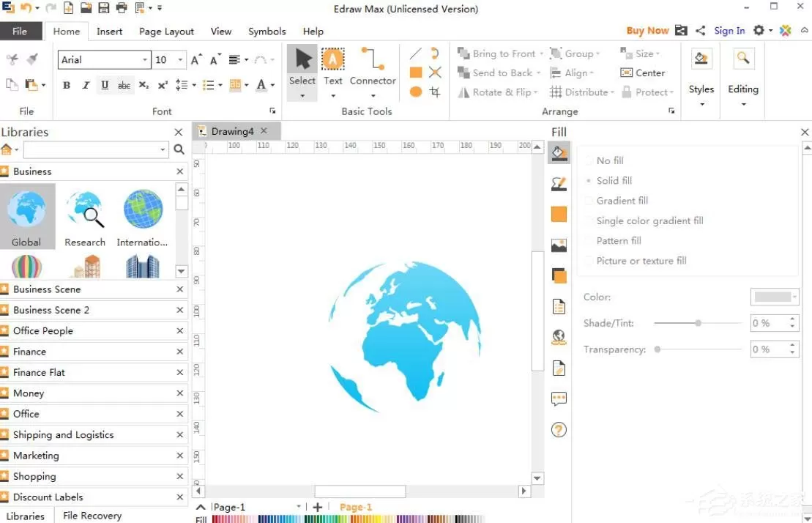Image resolution: width=812 pixels, height=523 pixels.
Task: Open the comment panel icon
Action: pos(559,398)
